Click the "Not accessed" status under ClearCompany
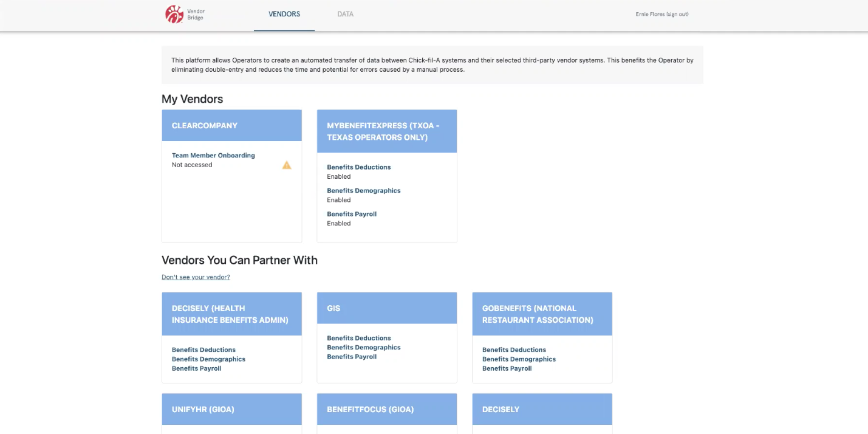This screenshot has height=434, width=868. tap(192, 165)
